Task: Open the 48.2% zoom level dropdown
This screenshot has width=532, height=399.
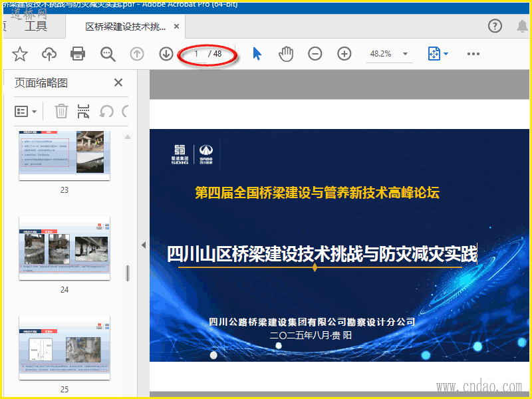Action: click(x=404, y=54)
